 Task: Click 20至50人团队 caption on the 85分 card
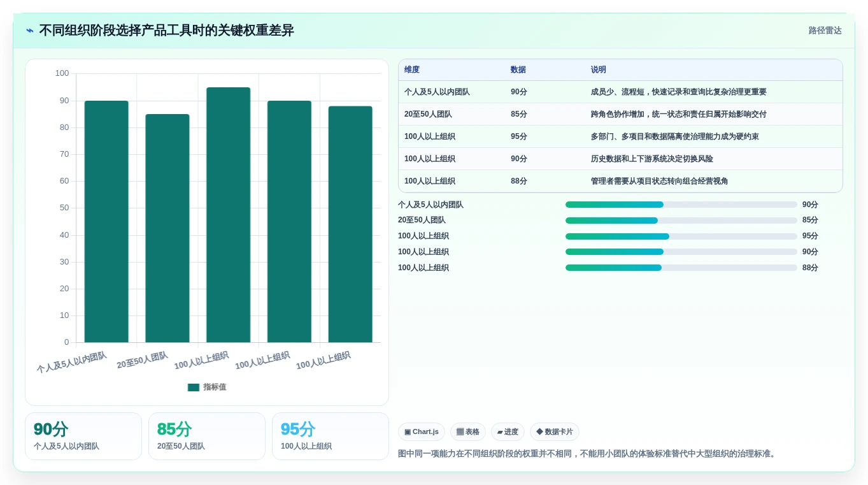(x=181, y=447)
